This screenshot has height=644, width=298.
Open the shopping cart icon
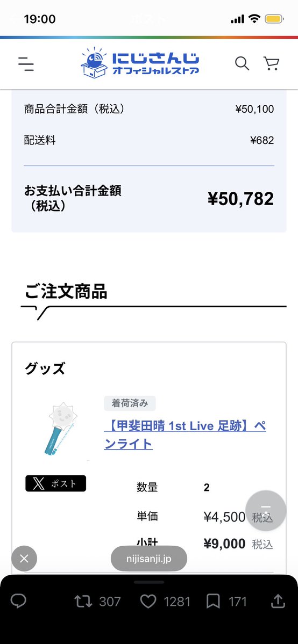point(271,64)
